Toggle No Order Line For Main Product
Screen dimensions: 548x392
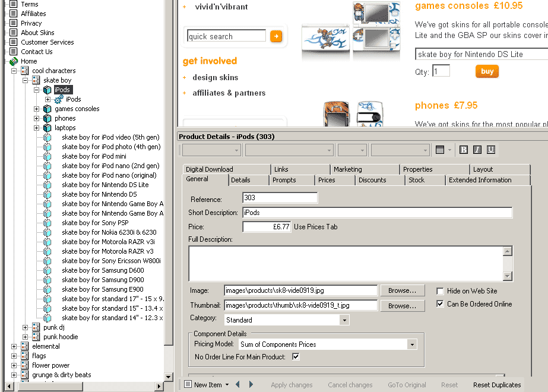point(296,357)
